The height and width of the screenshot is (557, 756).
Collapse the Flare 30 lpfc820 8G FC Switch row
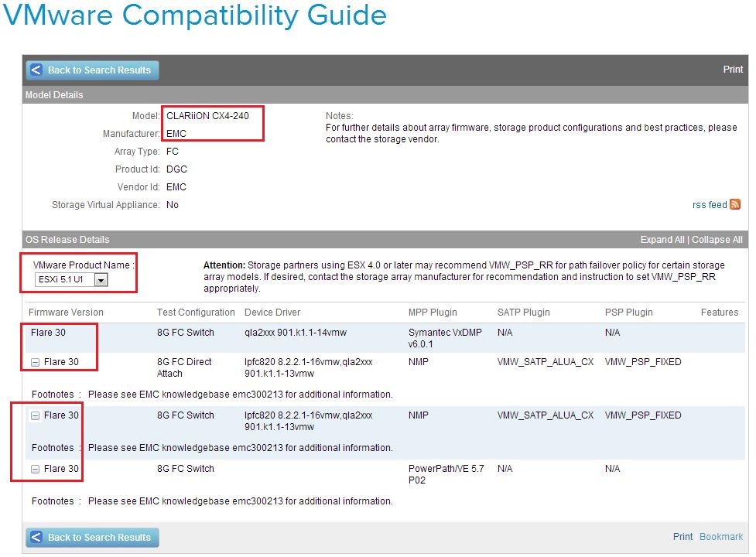coord(35,416)
